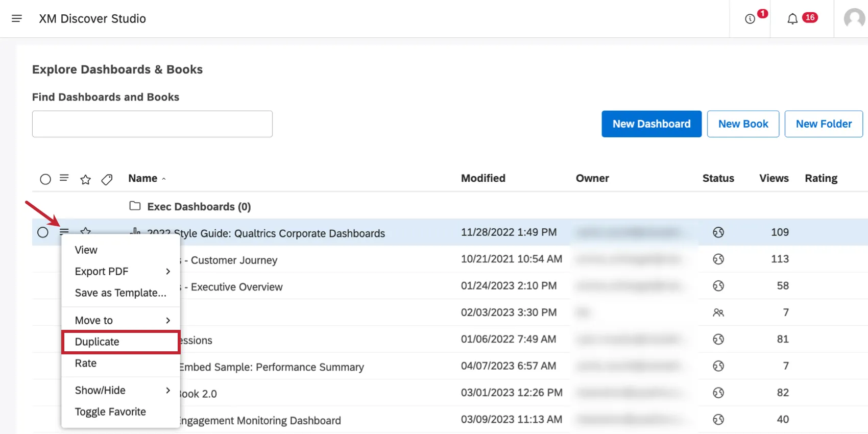This screenshot has width=868, height=434.
Task: Click the New Dashboard button
Action: (x=651, y=124)
